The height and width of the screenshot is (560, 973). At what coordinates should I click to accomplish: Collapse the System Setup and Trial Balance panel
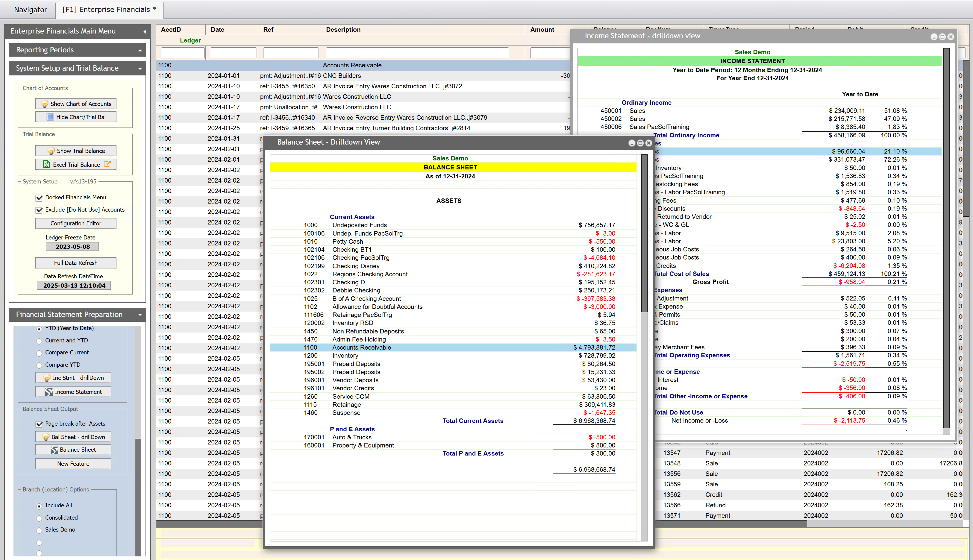140,68
